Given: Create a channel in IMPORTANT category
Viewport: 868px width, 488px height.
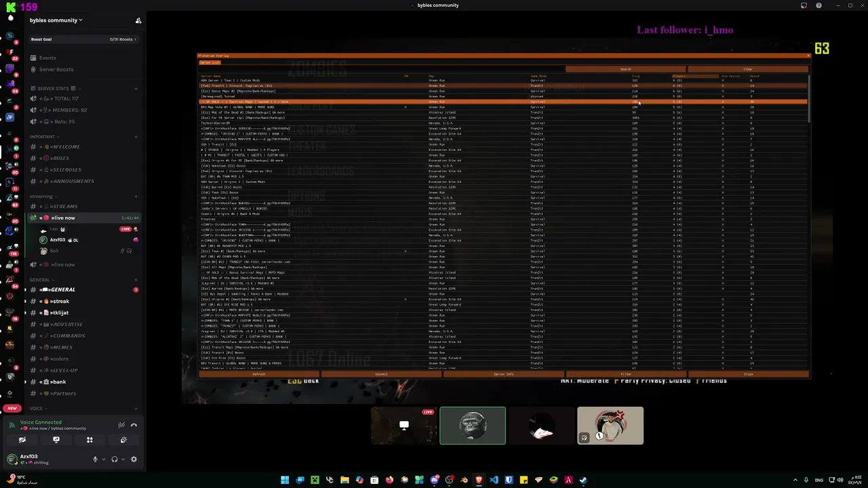Looking at the screenshot, I should click(x=136, y=137).
